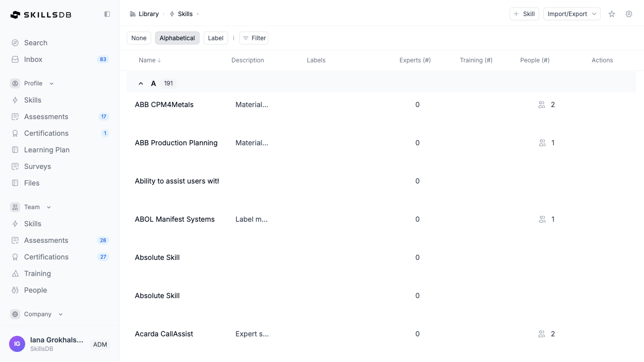The height and width of the screenshot is (362, 644).
Task: Open the Filter button
Action: [x=254, y=38]
